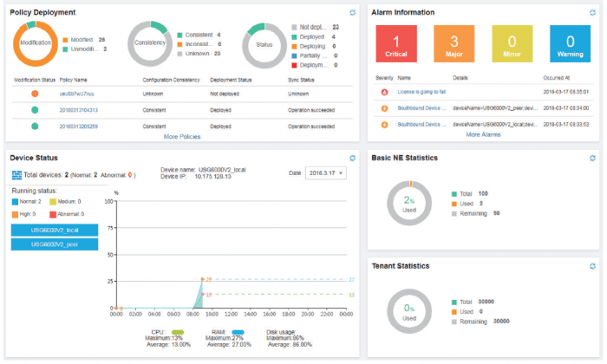This screenshot has width=607, height=364.
Task: Refresh the Basic NE Statistics panel
Action: tap(592, 158)
